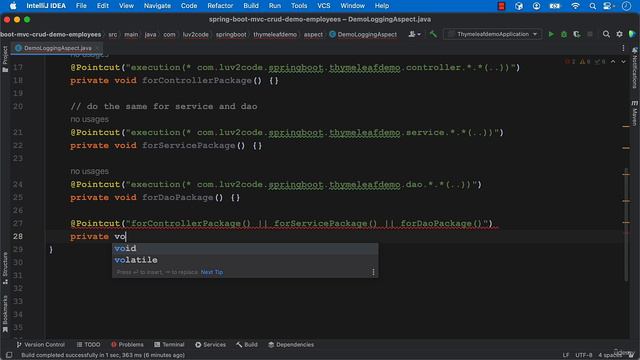Click the editor vertical scrollbar thumb
640x360 pixels.
pos(626,224)
